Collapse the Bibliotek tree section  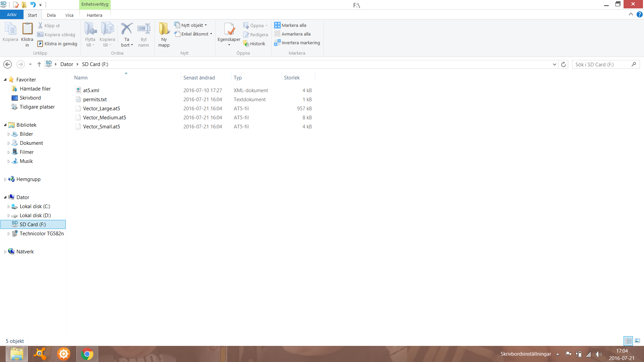pyautogui.click(x=5, y=125)
